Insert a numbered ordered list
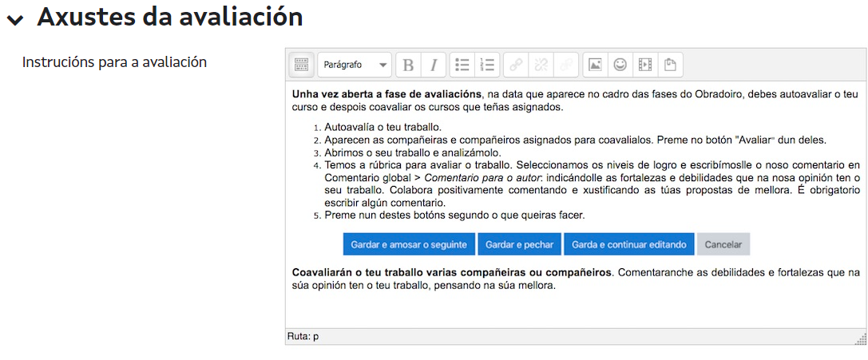 [x=487, y=65]
